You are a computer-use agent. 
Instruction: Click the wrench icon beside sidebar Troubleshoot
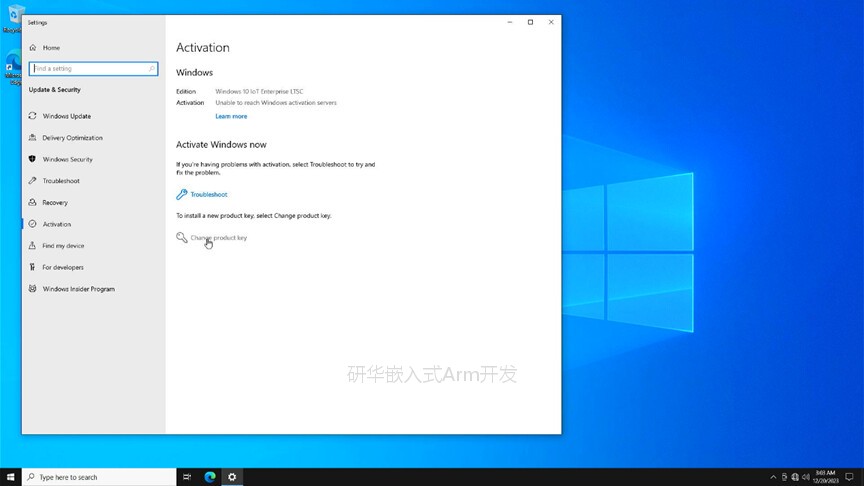33,180
